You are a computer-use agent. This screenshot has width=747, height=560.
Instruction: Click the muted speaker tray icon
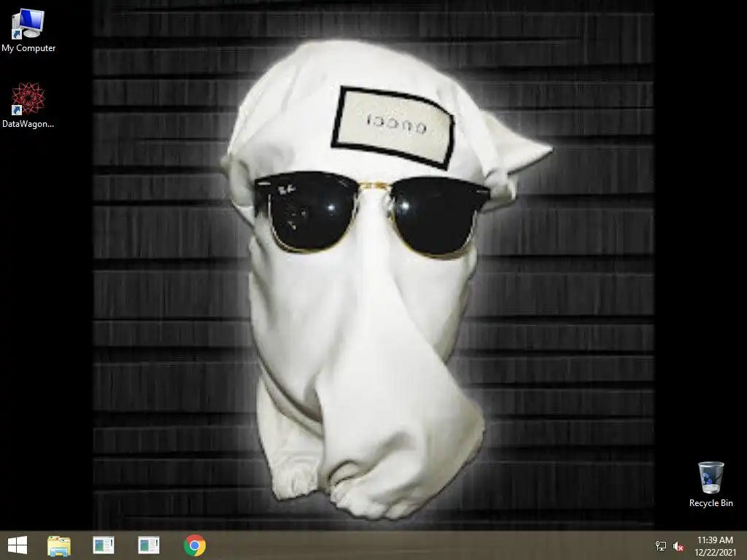coord(678,546)
